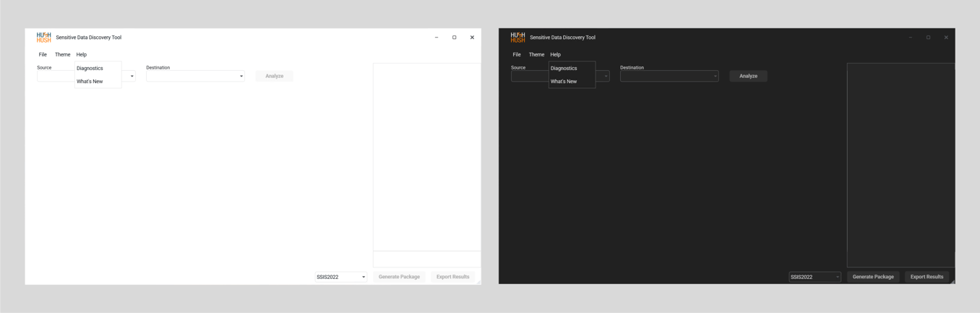Close the light-theme window
This screenshot has height=313, width=980.
(472, 38)
